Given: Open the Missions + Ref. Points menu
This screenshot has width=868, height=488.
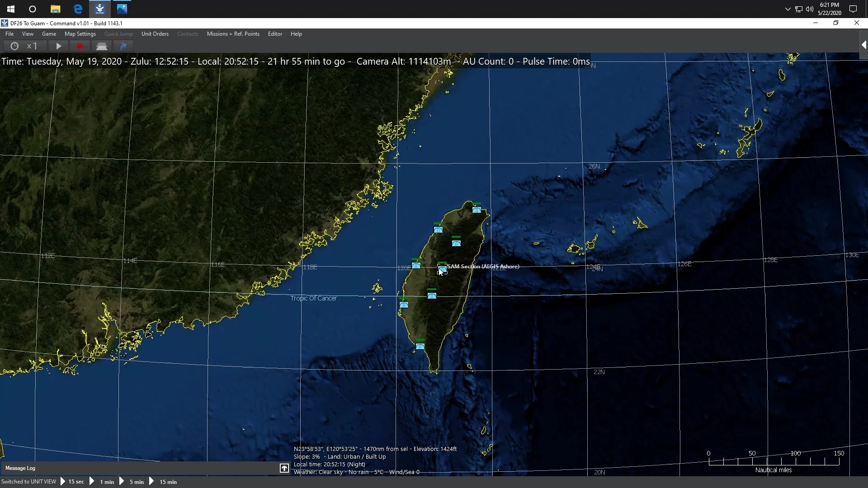Looking at the screenshot, I should pyautogui.click(x=233, y=34).
